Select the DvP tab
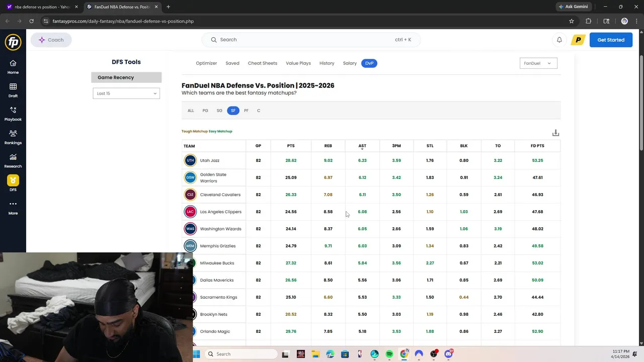Image resolution: width=644 pixels, height=362 pixels. pyautogui.click(x=369, y=63)
